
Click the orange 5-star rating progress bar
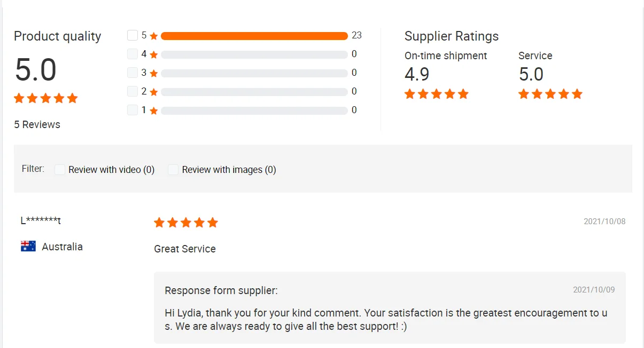coord(254,36)
